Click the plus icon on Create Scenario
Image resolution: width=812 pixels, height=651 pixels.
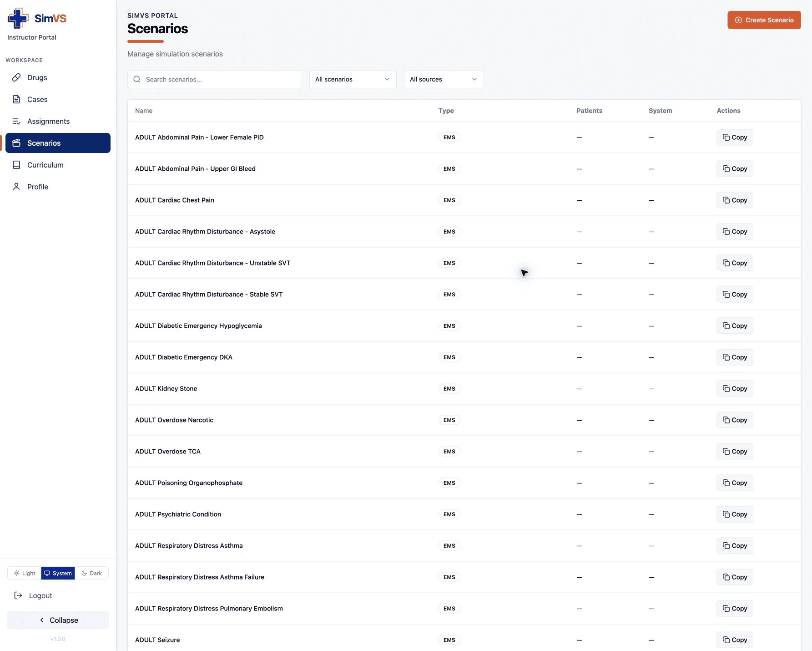[x=738, y=20]
